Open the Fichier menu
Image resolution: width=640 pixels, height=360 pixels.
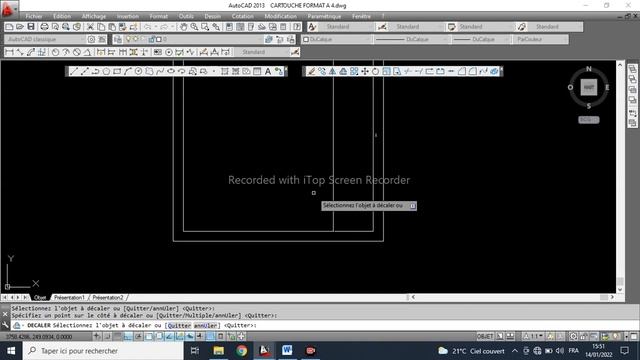pyautogui.click(x=34, y=16)
